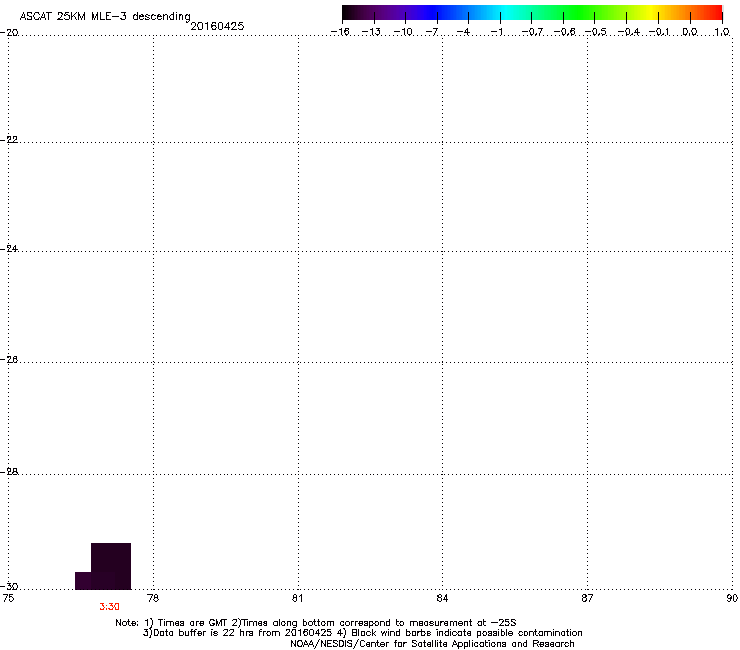Click the 90 longitude axis label
The width and height of the screenshot is (740, 650).
click(732, 598)
